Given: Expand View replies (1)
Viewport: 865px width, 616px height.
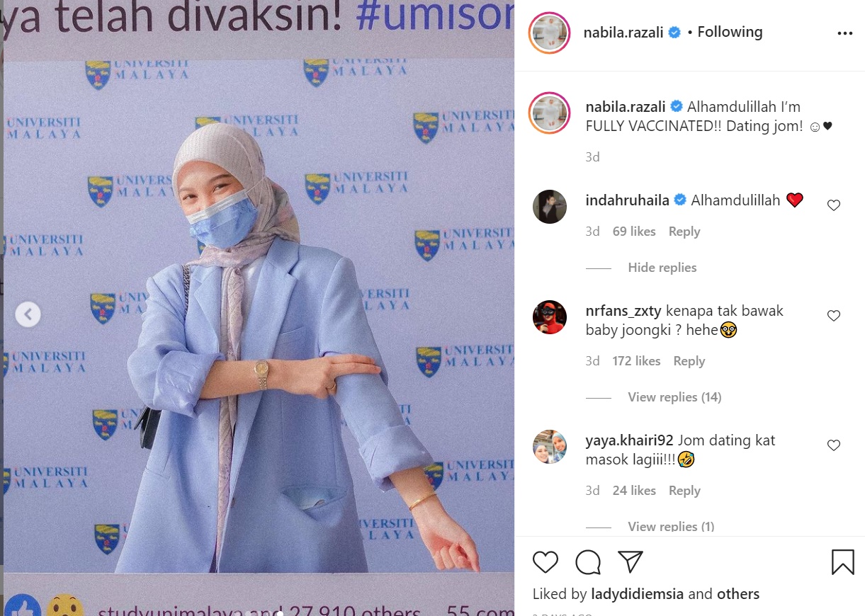Looking at the screenshot, I should click(671, 526).
